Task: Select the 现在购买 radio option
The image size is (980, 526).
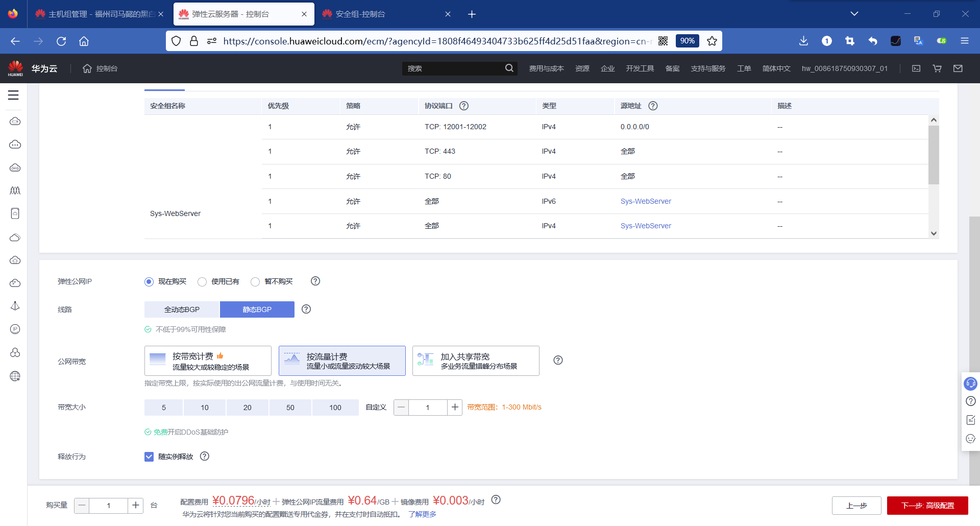Action: tap(149, 282)
